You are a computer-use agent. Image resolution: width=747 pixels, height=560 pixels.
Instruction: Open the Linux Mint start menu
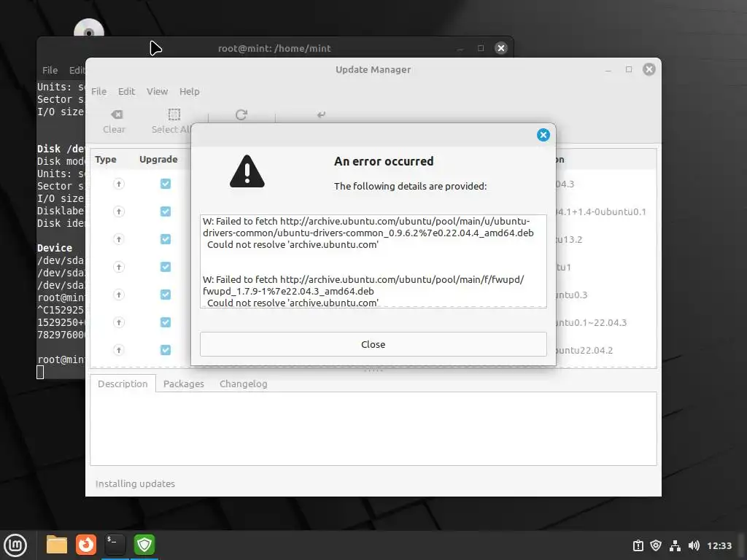[x=15, y=545]
